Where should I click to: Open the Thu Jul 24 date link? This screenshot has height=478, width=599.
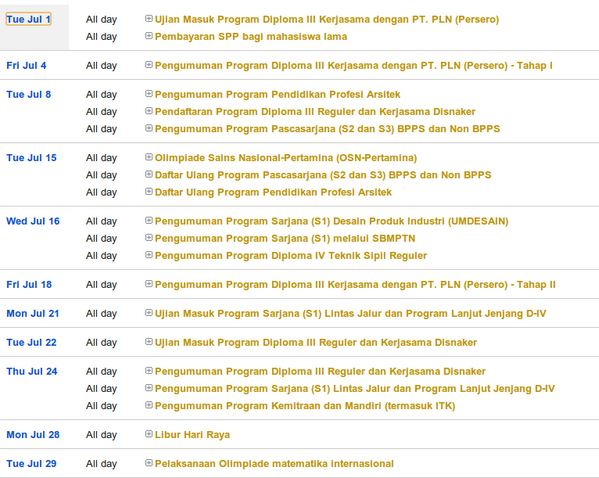point(32,371)
